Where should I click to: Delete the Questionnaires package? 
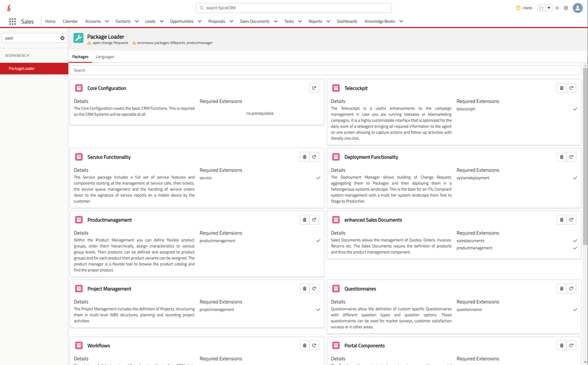click(x=561, y=288)
